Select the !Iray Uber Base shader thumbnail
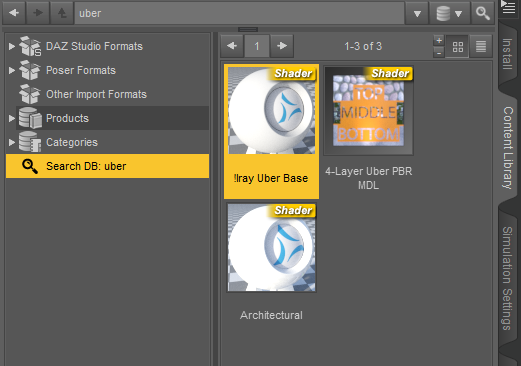Screen dimensions: 521x366 [x=272, y=111]
